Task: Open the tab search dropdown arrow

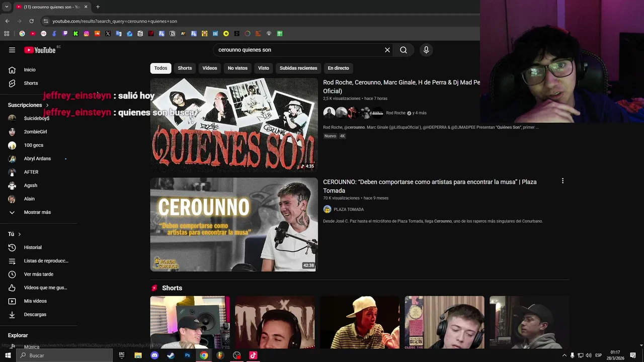Action: coord(7,7)
